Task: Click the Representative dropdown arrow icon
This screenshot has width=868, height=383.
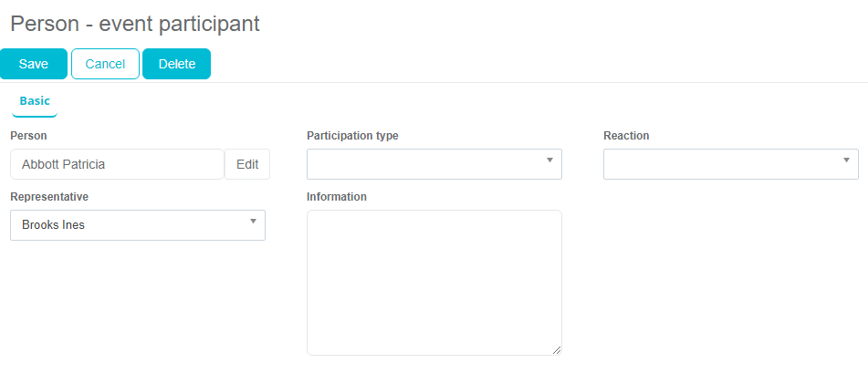Action: coord(253,222)
